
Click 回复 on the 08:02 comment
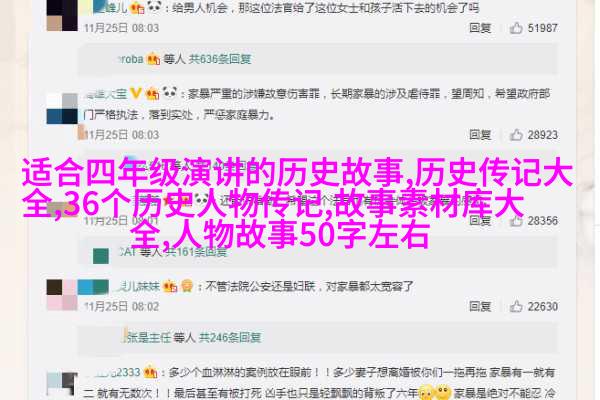[480, 306]
